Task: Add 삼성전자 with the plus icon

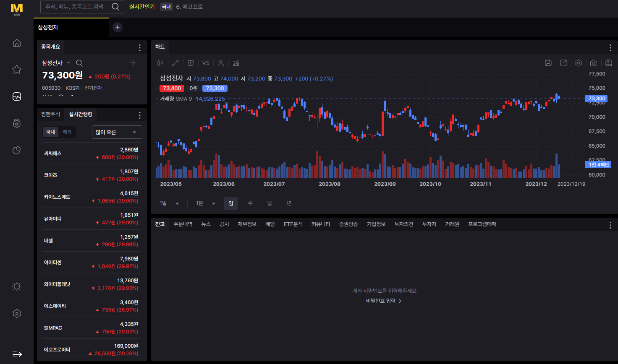Action: point(133,63)
